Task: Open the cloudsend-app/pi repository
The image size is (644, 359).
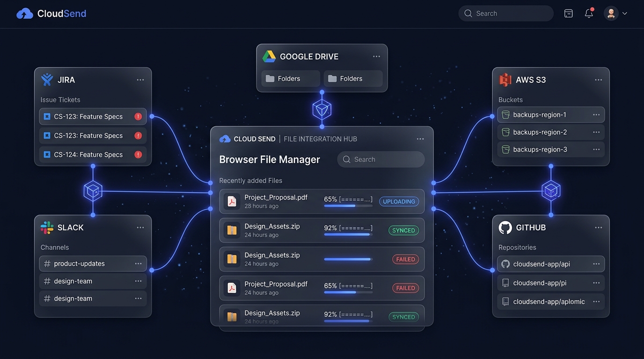Action: click(x=551, y=283)
